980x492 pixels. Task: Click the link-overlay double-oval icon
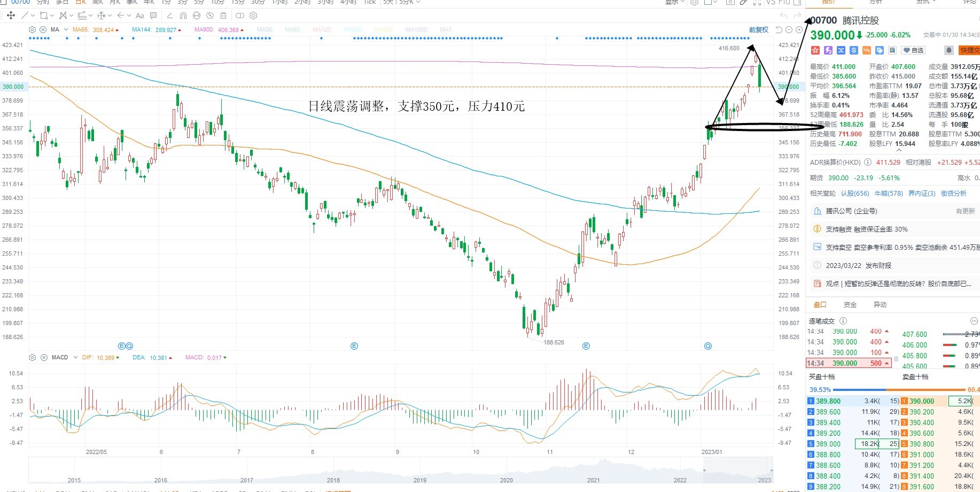coord(240,16)
